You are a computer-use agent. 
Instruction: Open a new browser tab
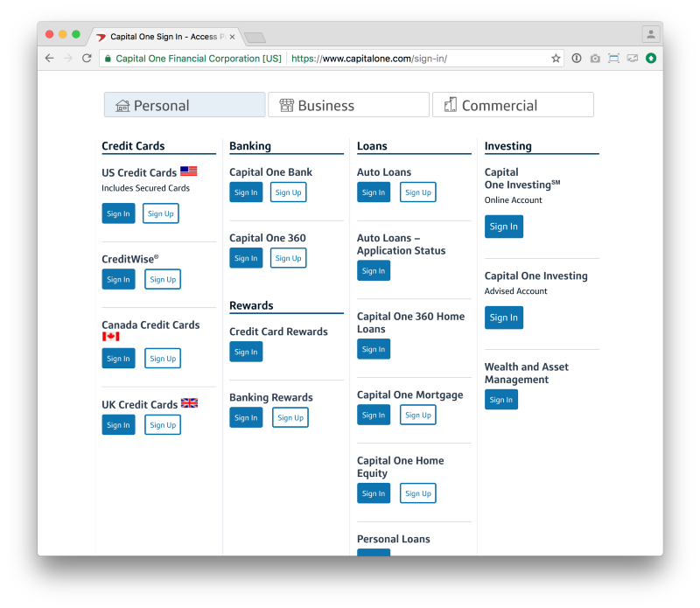pyautogui.click(x=254, y=38)
